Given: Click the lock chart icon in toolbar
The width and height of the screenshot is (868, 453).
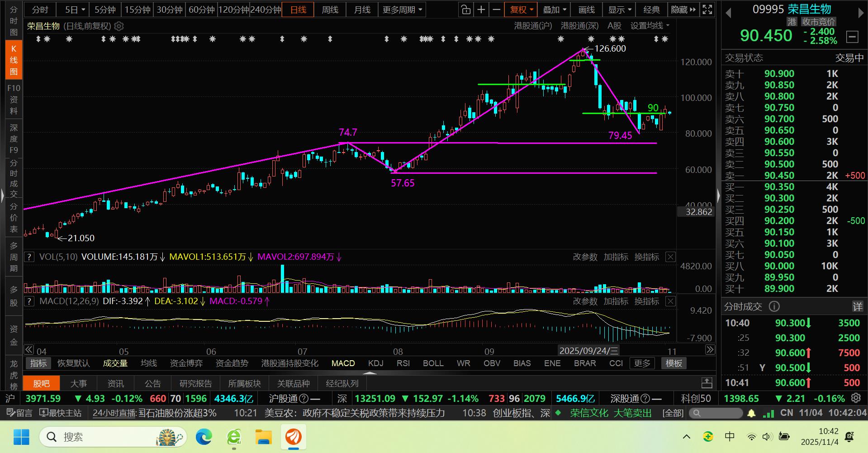Looking at the screenshot, I should tap(465, 10).
